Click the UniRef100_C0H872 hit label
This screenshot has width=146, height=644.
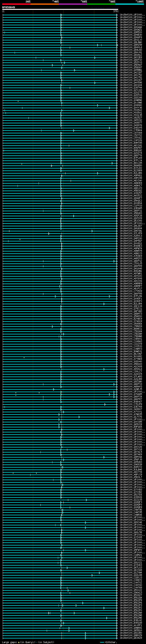click(131, 580)
